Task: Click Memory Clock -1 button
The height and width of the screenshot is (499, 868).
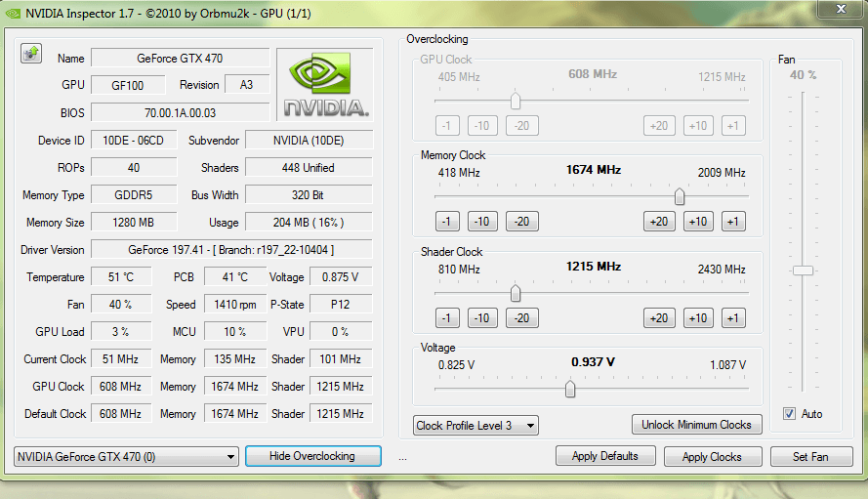Action: click(447, 222)
